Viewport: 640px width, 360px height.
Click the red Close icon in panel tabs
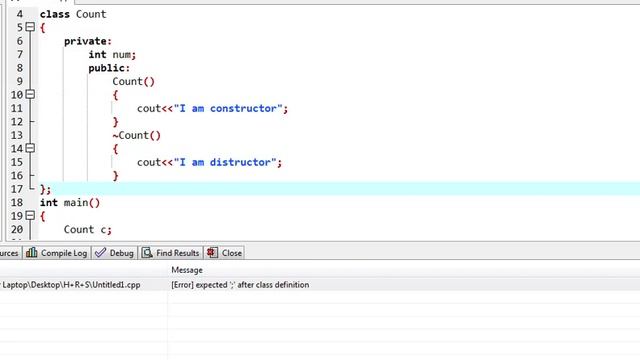click(212, 253)
